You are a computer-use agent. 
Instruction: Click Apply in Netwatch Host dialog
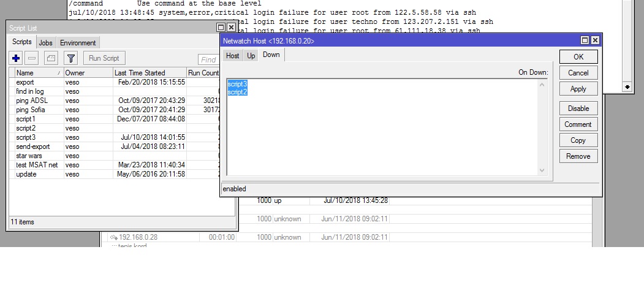tap(578, 89)
